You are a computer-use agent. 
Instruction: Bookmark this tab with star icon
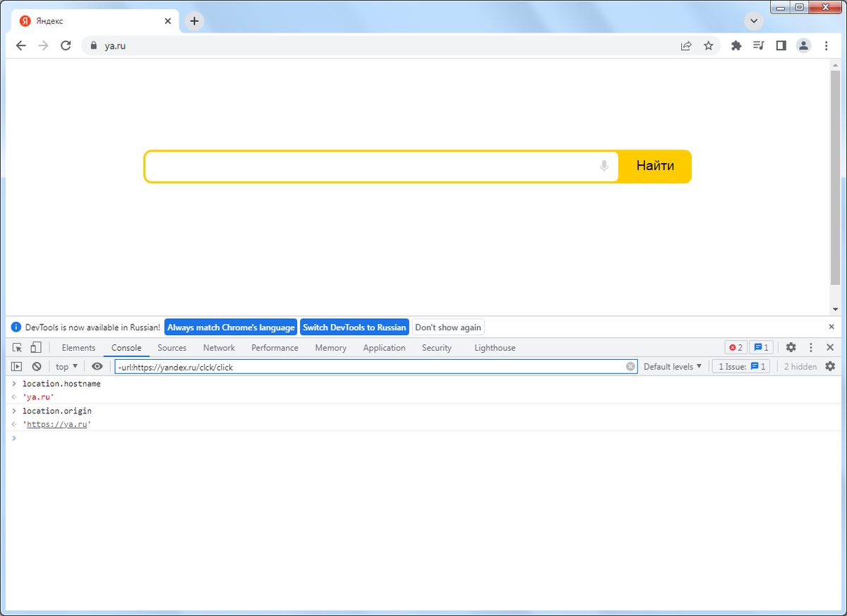tap(709, 45)
